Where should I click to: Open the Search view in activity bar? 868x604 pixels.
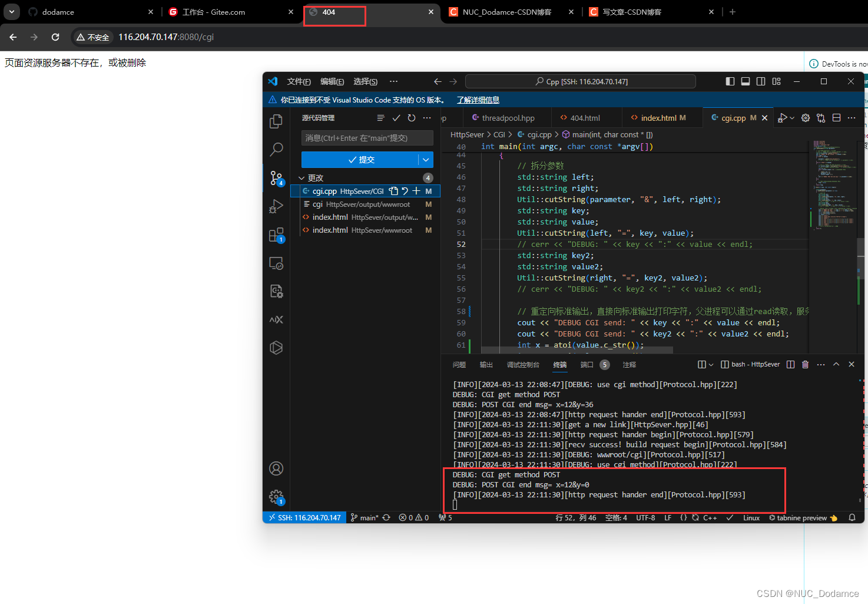pyautogui.click(x=276, y=150)
